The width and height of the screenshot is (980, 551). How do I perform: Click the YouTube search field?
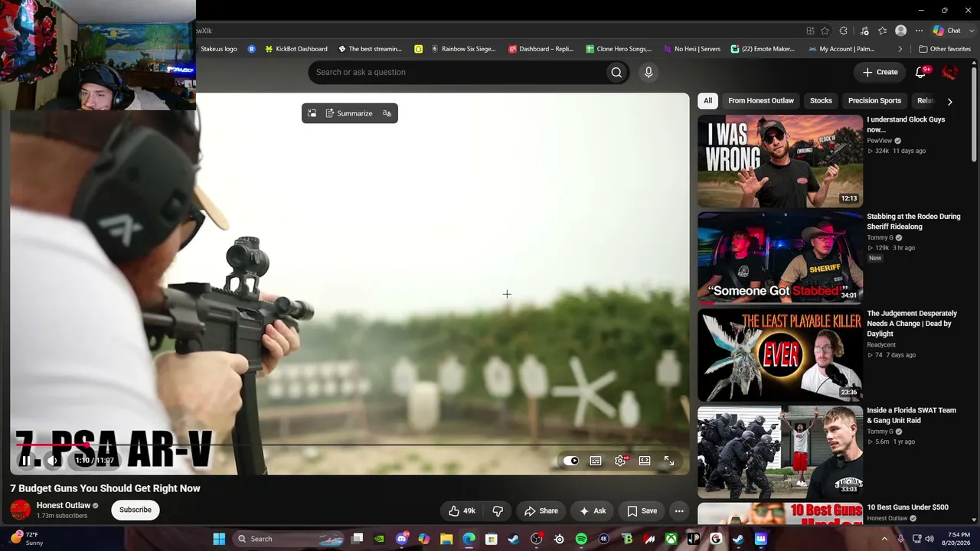click(457, 72)
